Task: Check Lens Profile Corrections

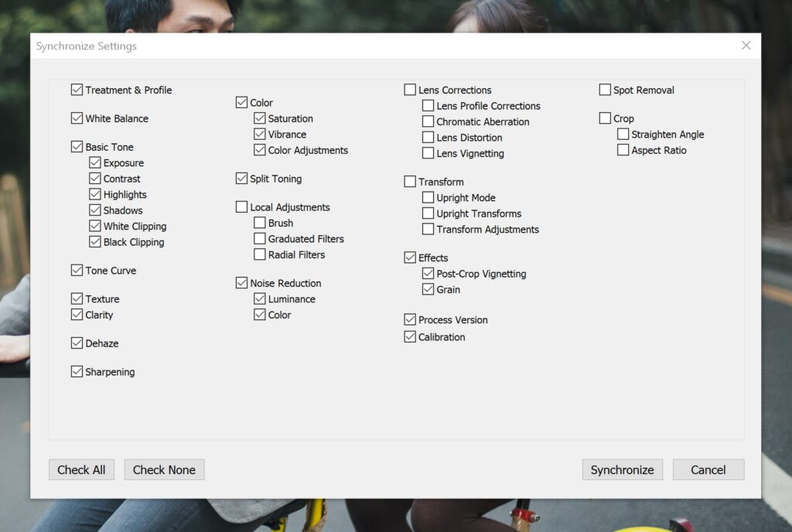Action: click(x=428, y=105)
